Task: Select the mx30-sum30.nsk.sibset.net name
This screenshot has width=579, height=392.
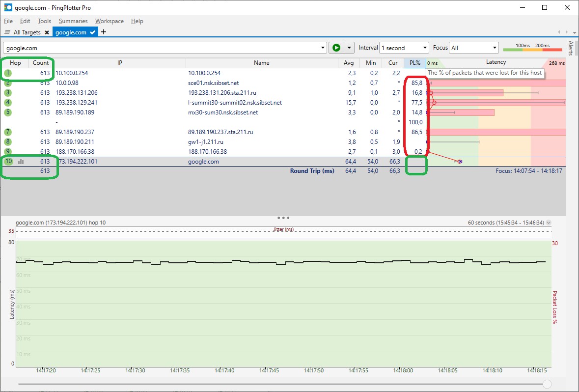Action: point(223,112)
